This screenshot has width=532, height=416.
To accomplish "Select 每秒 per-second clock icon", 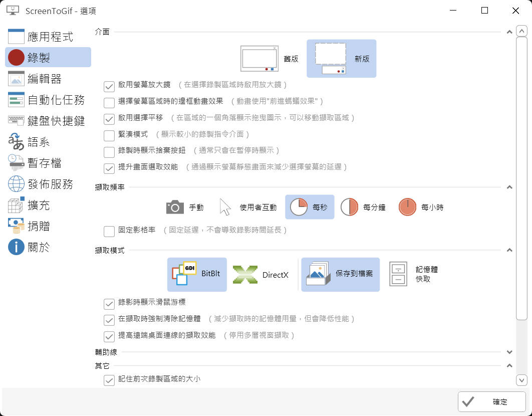I will click(299, 207).
